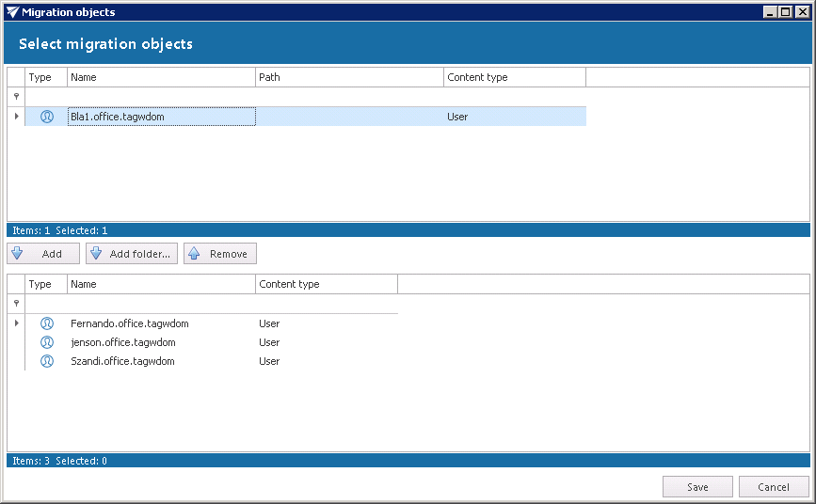
Task: Select the jenson.office.tagwdom name cell
Action: pyautogui.click(x=123, y=342)
